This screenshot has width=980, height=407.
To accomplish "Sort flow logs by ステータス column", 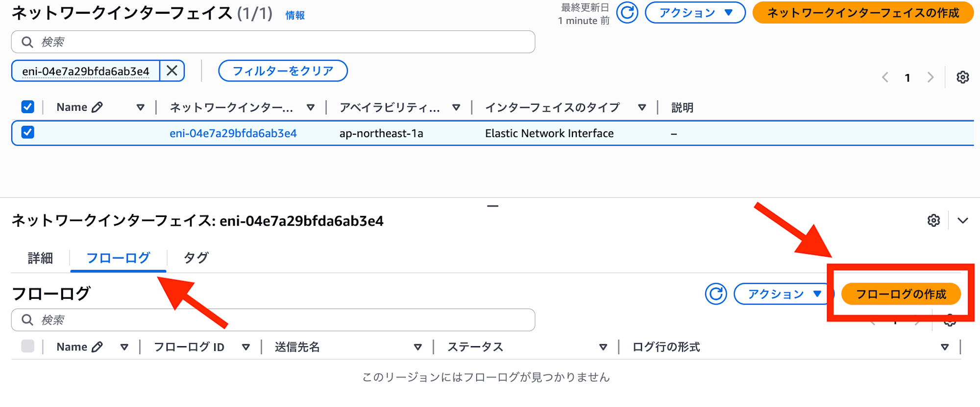I will 603,347.
